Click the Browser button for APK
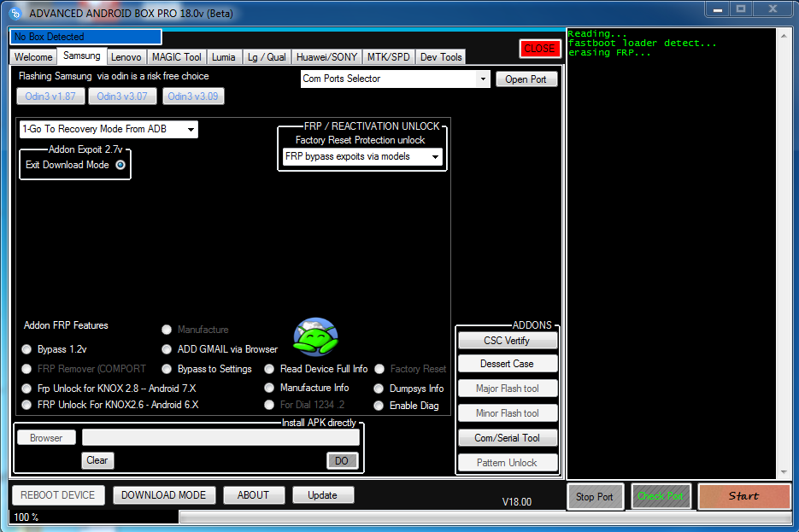This screenshot has height=532, width=799. pos(46,438)
